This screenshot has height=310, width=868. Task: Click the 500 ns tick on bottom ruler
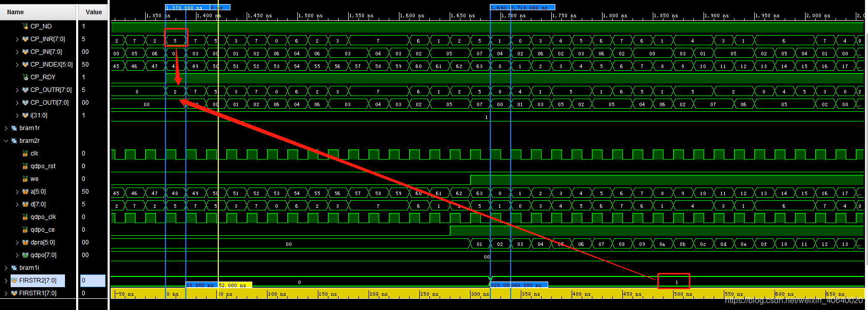point(683,294)
